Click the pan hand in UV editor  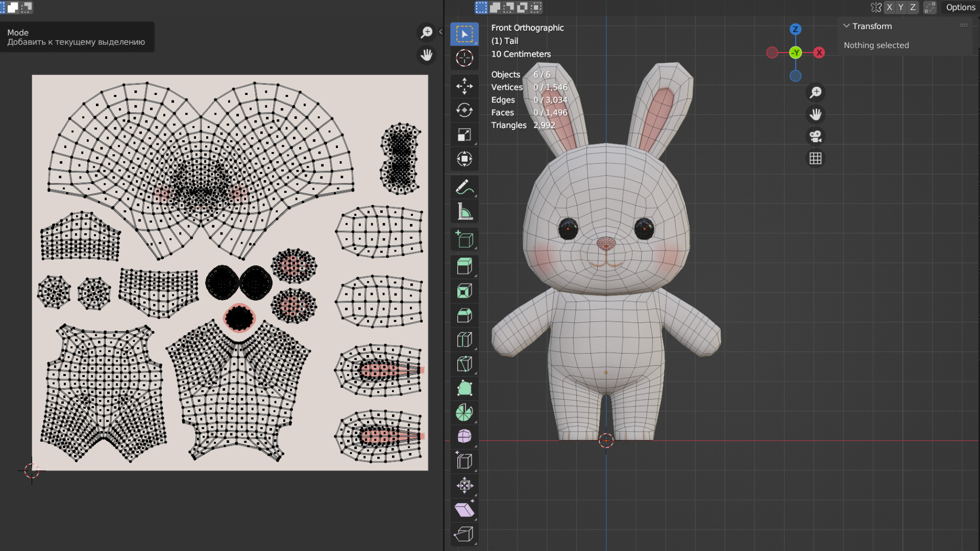click(x=426, y=55)
